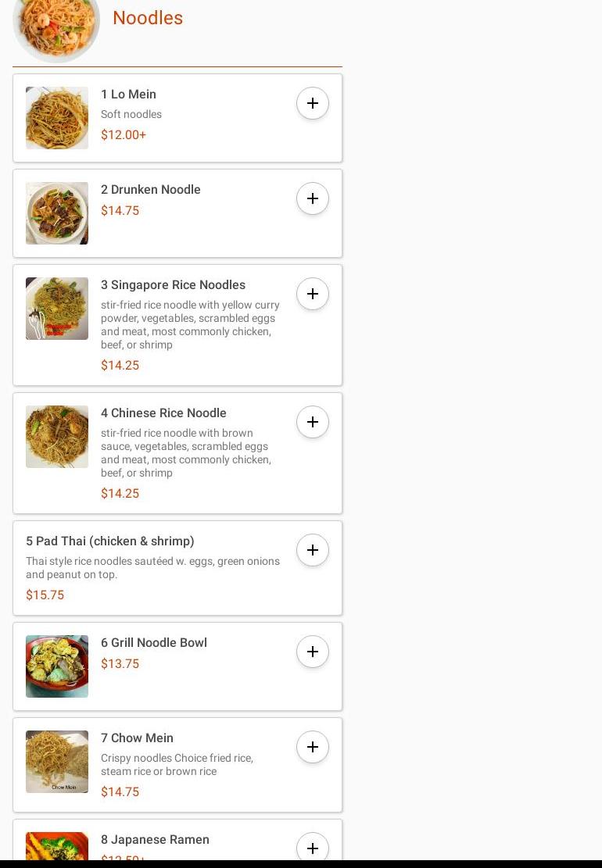Viewport: 602px width, 868px height.
Task: Add 6 Grill Noodle Bowl to order
Action: (313, 652)
